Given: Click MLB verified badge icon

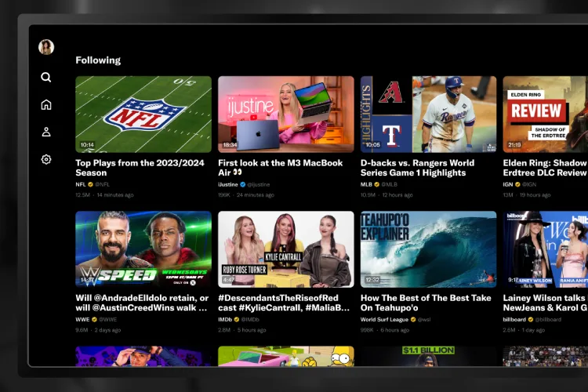Looking at the screenshot, I should coord(377,184).
